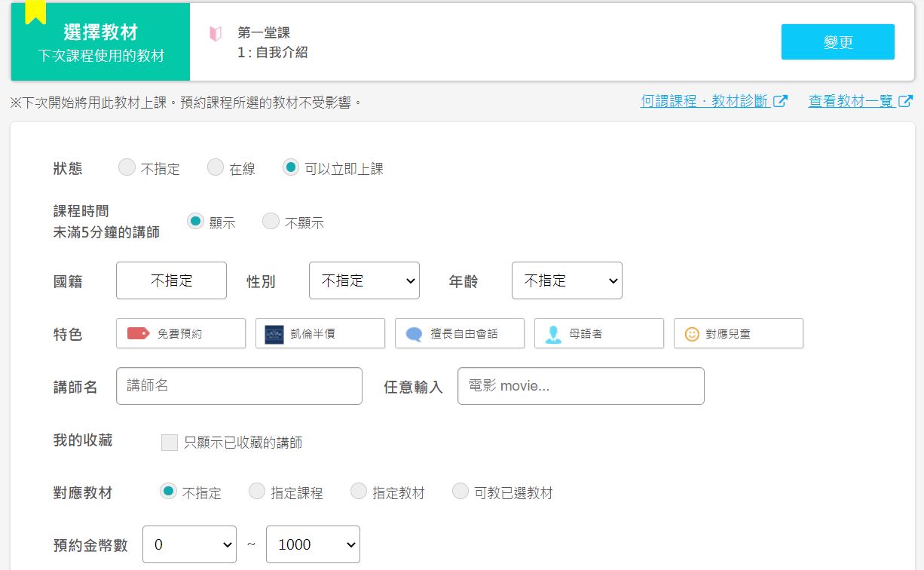This screenshot has height=570, width=924.
Task: Click the 國籍 不指定 button
Action: (x=171, y=280)
